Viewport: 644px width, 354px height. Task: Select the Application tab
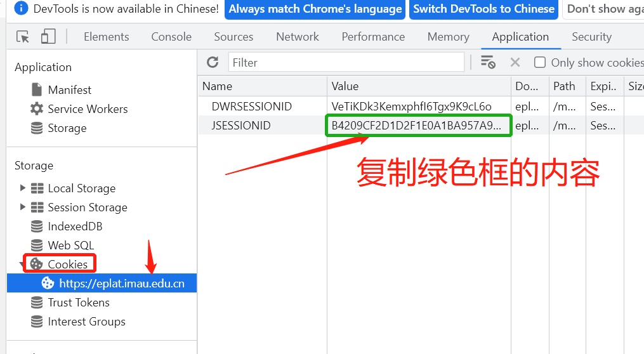(520, 37)
